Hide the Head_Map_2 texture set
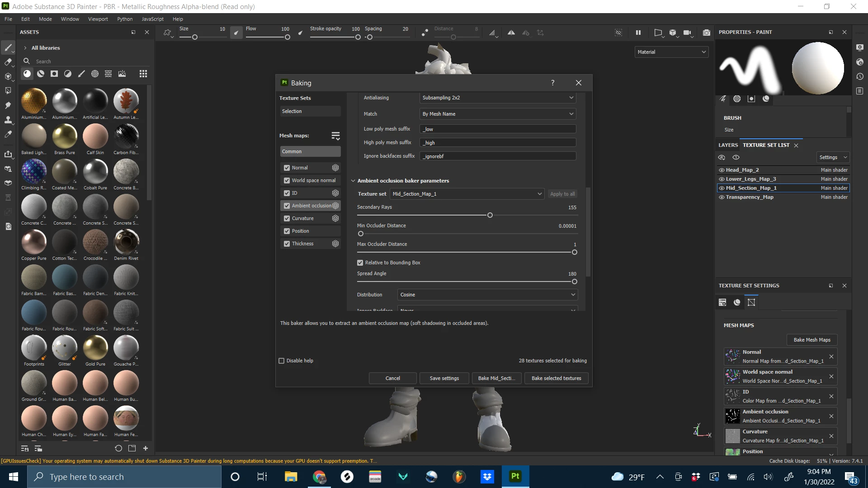This screenshot has width=868, height=488. coord(722,170)
